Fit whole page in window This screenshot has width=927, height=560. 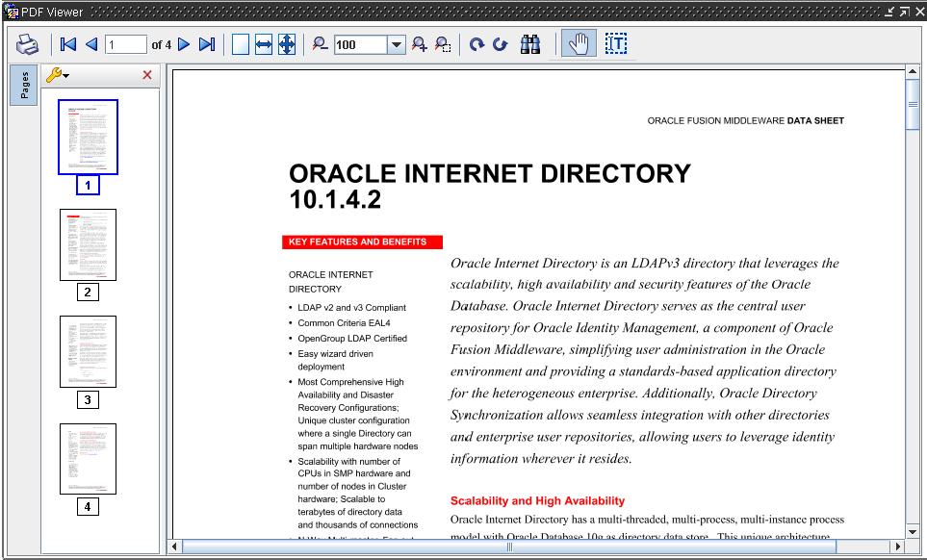tap(287, 44)
